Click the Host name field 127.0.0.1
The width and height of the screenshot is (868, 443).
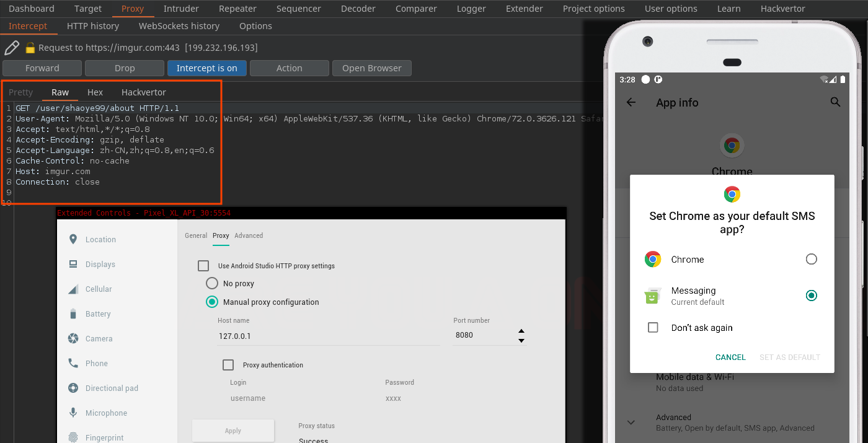pyautogui.click(x=329, y=336)
